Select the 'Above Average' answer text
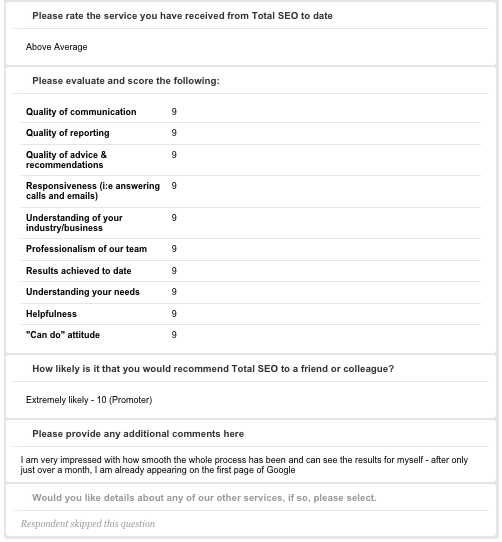502x542 pixels. tap(56, 47)
